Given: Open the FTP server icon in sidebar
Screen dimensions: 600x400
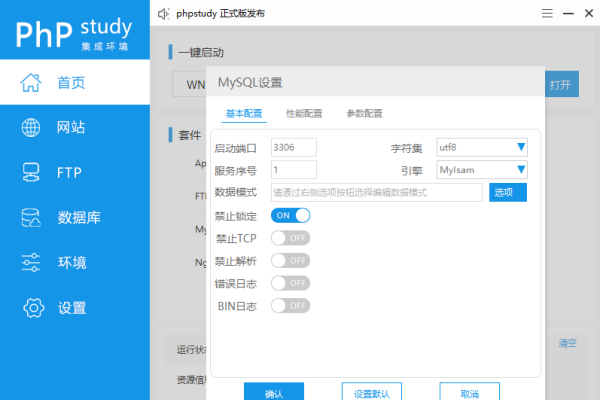Looking at the screenshot, I should pyautogui.click(x=31, y=172).
